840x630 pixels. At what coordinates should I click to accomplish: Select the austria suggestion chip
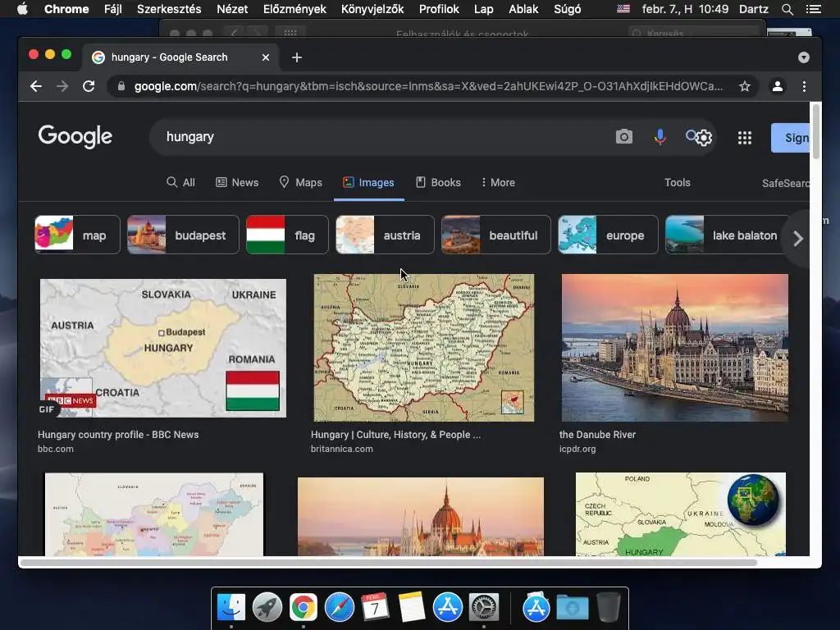pos(385,235)
